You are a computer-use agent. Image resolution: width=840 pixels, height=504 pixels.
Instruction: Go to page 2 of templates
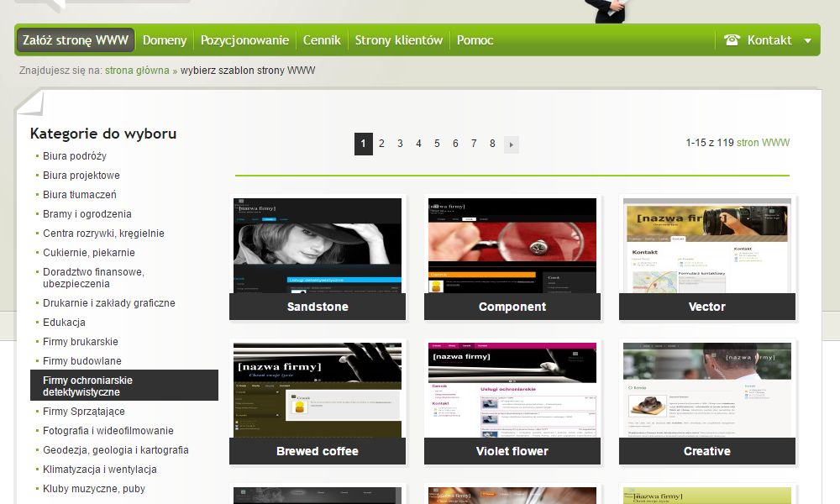click(381, 144)
